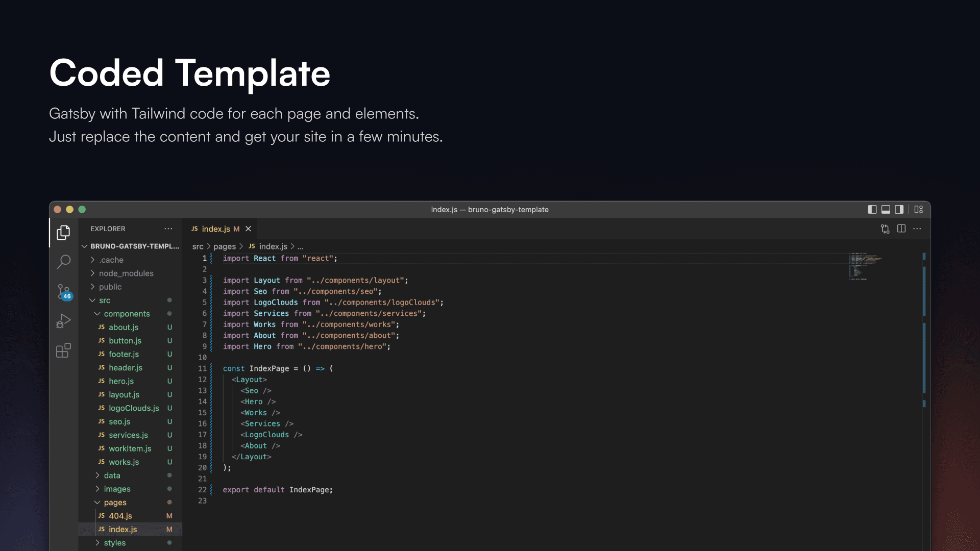This screenshot has width=980, height=551.
Task: Open works.js in the explorer
Action: pos(131,462)
